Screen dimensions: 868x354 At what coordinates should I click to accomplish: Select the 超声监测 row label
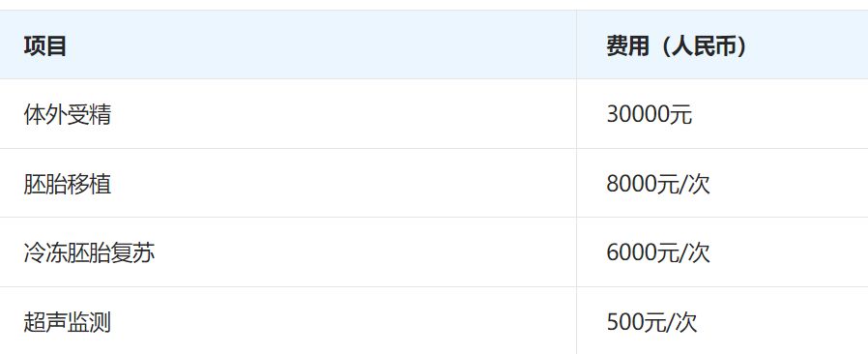pos(67,322)
